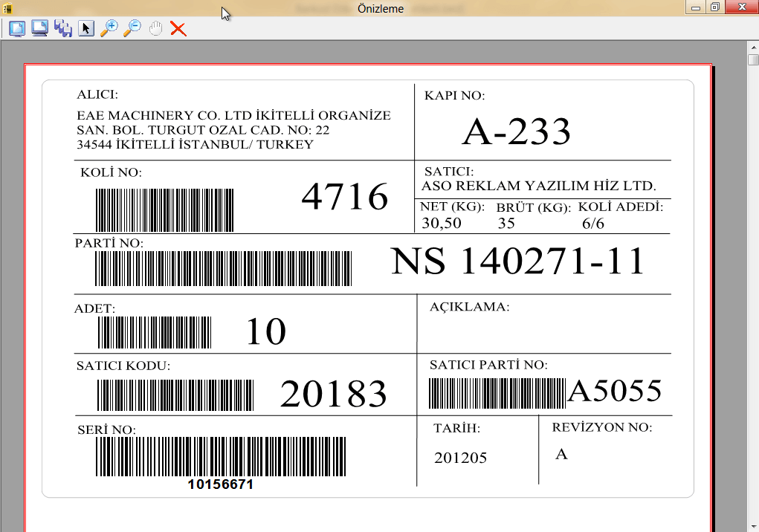This screenshot has width=759, height=532.
Task: Click the 'Önizleme' window title
Action: tap(381, 9)
